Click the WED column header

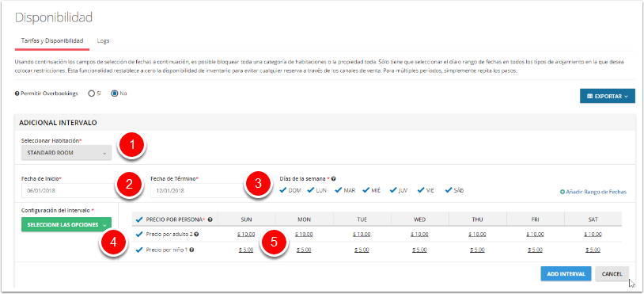pyautogui.click(x=419, y=220)
